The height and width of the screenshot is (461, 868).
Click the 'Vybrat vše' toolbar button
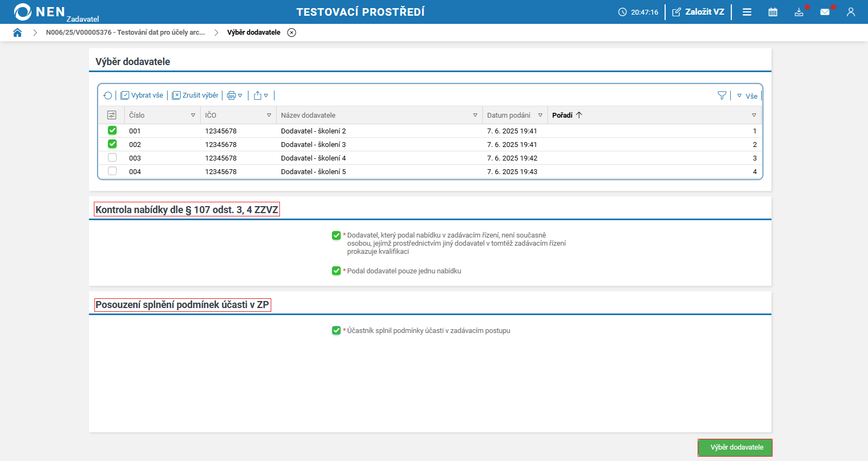(142, 95)
